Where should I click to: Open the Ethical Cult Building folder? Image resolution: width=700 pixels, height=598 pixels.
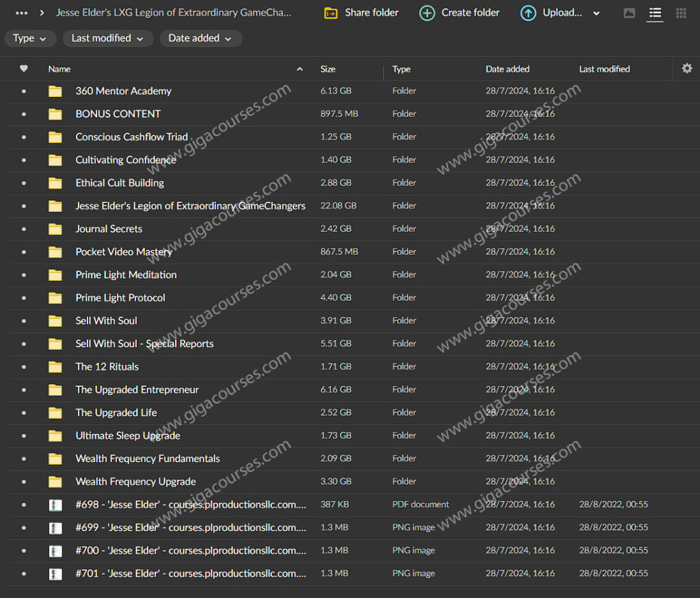pyautogui.click(x=120, y=182)
